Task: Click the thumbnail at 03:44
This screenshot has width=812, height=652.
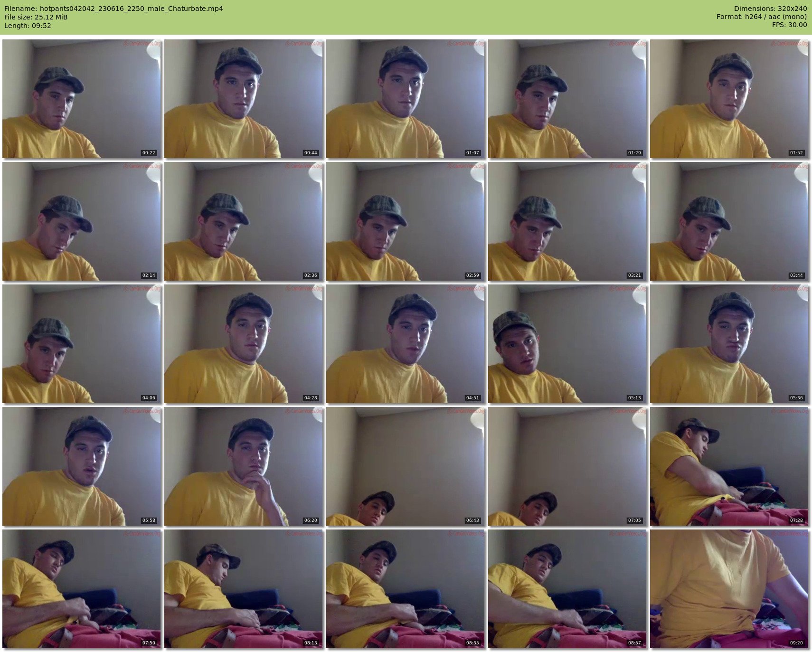Action: 729,221
